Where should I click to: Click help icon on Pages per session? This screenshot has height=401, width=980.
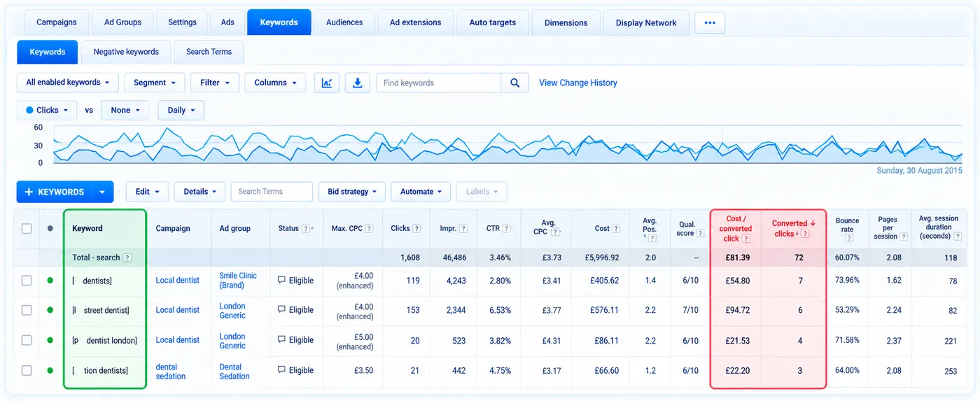click(x=904, y=237)
